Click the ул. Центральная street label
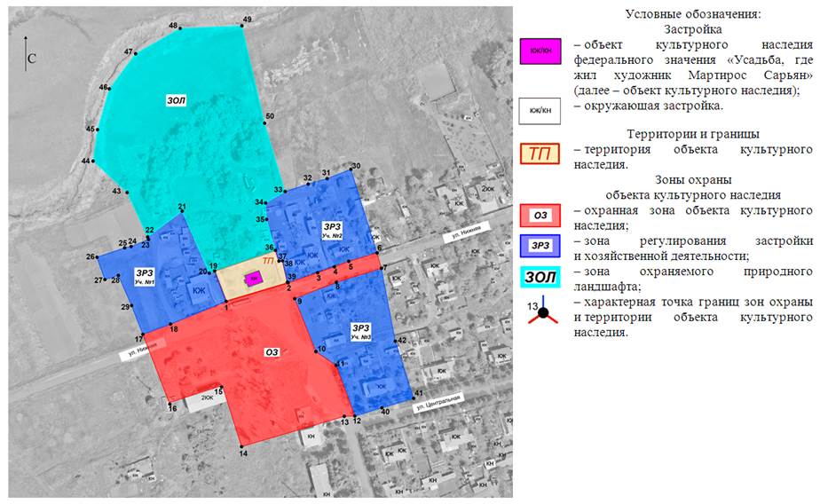 pos(438,403)
